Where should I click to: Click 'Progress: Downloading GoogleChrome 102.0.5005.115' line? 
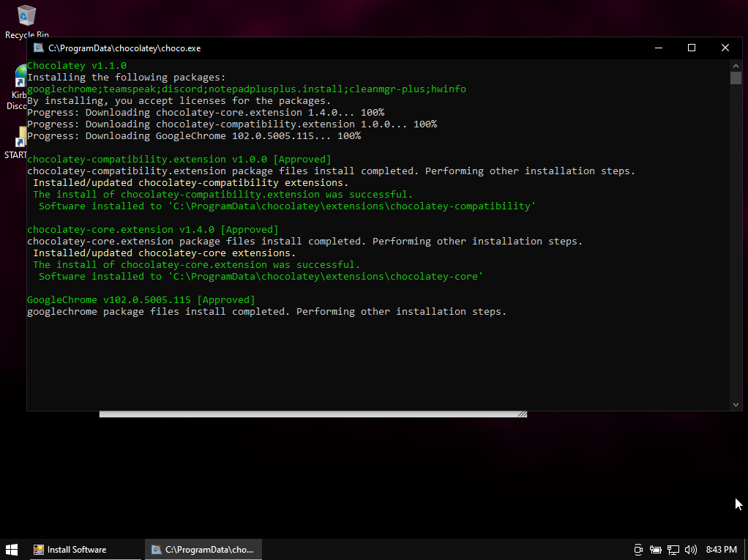click(x=194, y=136)
